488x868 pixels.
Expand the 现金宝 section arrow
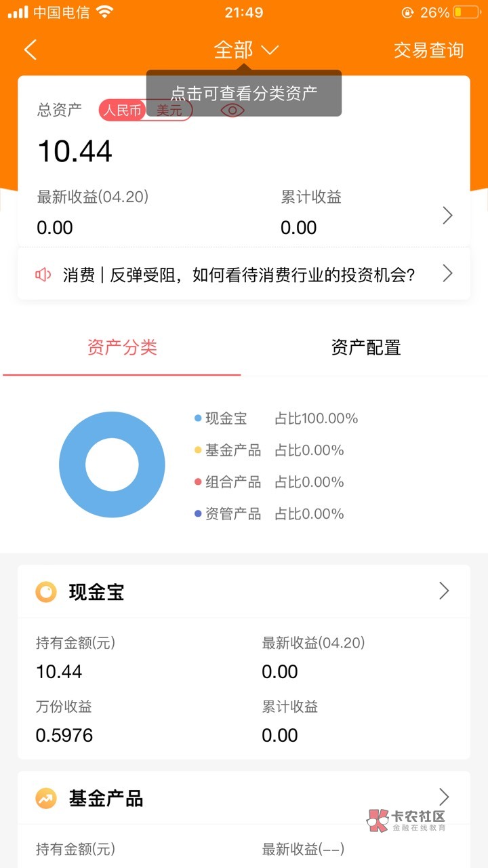444,591
